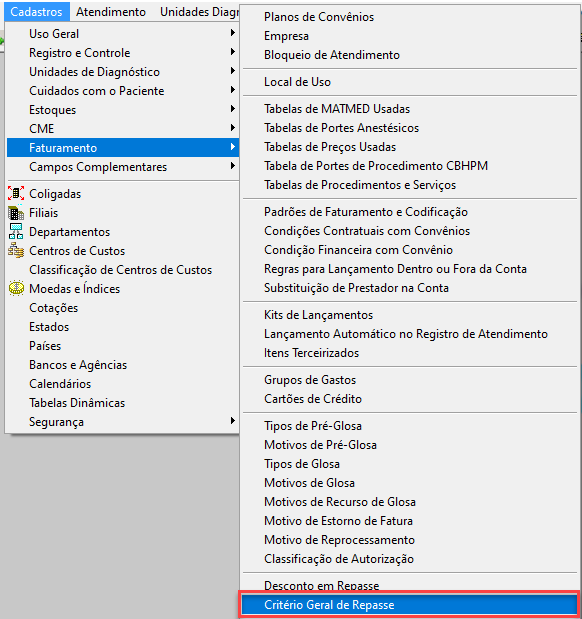Image resolution: width=582 pixels, height=619 pixels.
Task: Expand the Estoques submenu arrow
Action: pyautogui.click(x=233, y=109)
